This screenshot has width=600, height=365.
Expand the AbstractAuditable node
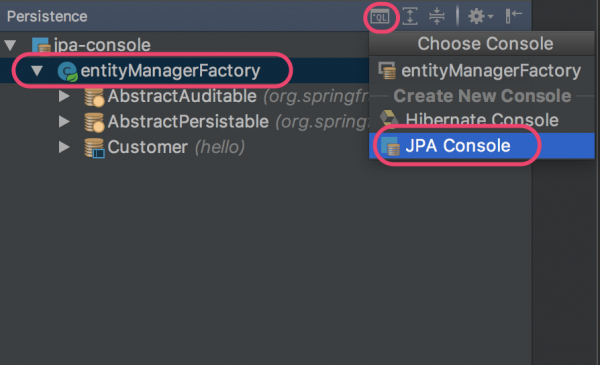click(64, 96)
